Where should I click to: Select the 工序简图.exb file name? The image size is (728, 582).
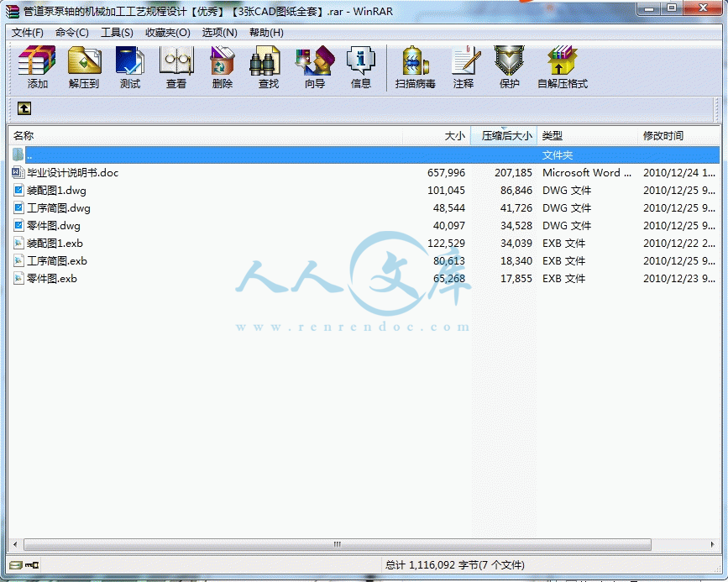56,261
